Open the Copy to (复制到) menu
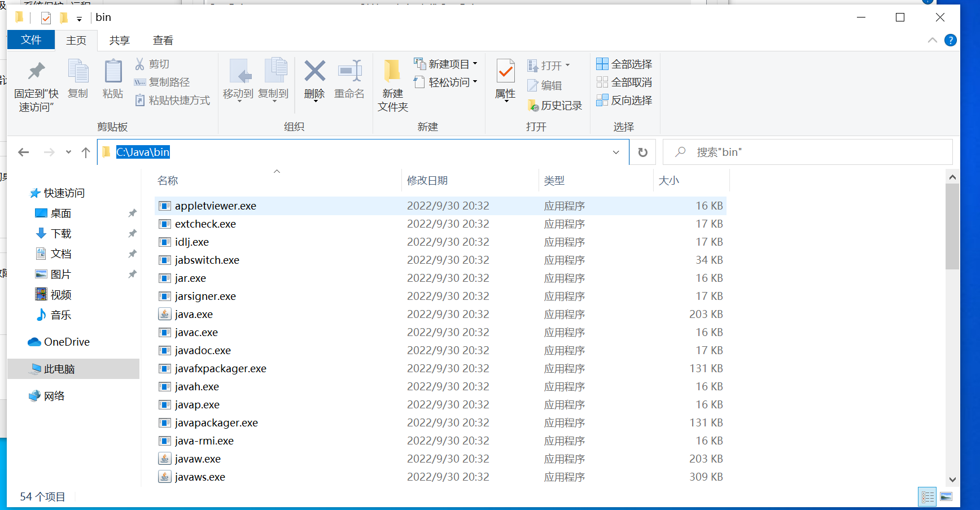980x510 pixels. [x=273, y=79]
